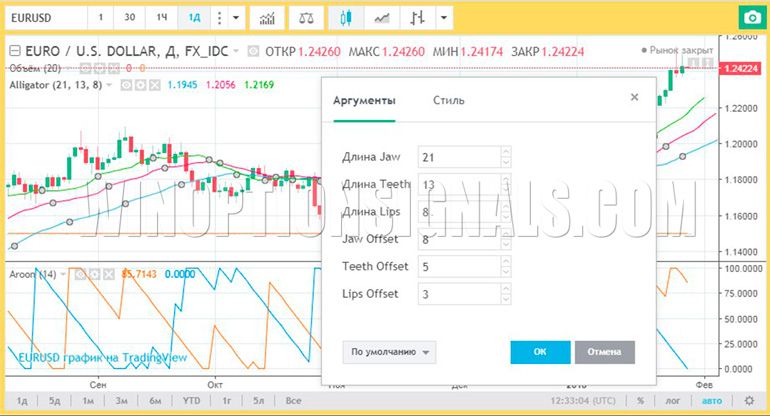Take a chart snapshot with camera button
This screenshot has height=416, width=770.
point(750,18)
